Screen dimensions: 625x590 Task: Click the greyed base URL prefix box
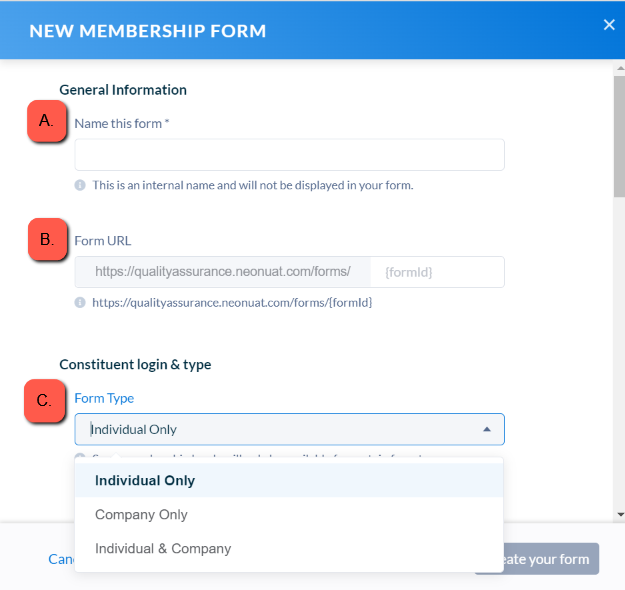[223, 272]
